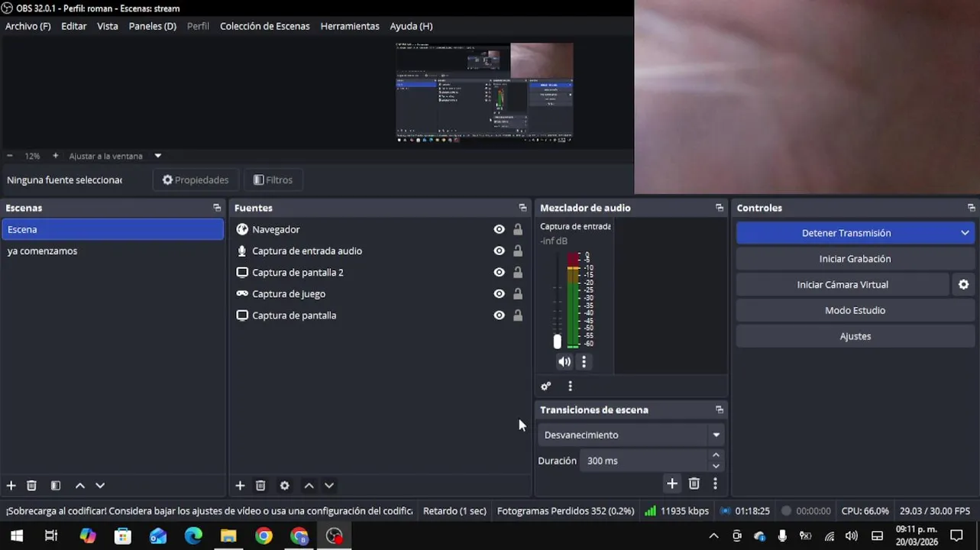Undock the Transiciones de escena panel
Viewport: 980px width, 550px height.
click(719, 410)
